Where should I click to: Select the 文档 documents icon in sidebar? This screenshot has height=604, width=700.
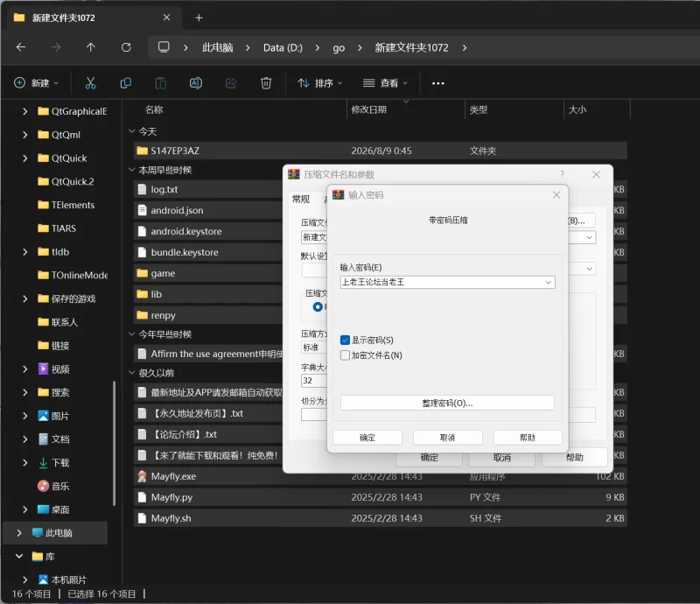point(43,439)
